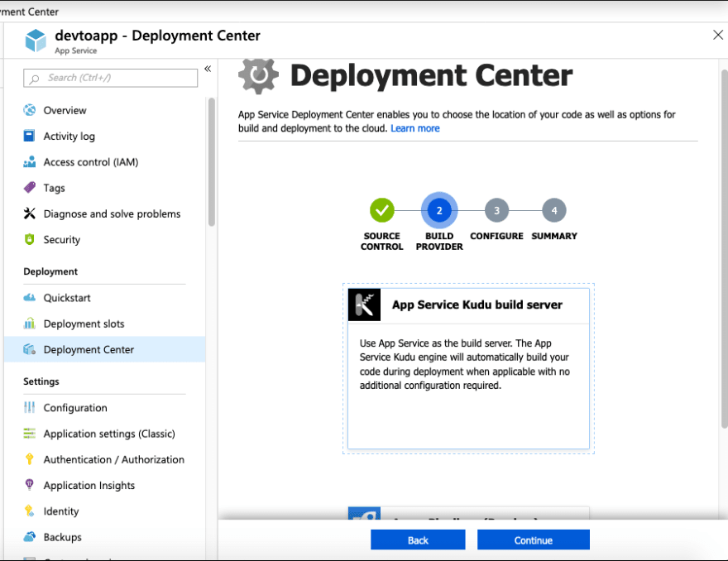Click the purple Tags icon
This screenshot has height=561, width=728.
point(29,188)
